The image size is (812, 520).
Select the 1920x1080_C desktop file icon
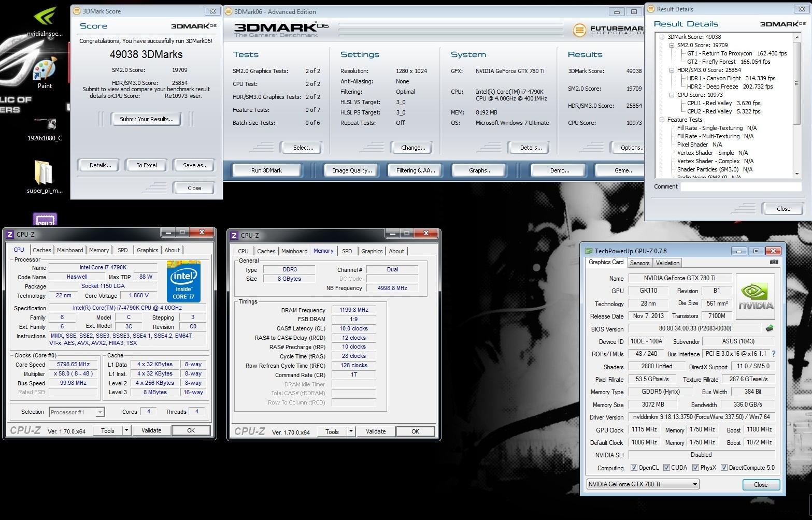pos(45,129)
